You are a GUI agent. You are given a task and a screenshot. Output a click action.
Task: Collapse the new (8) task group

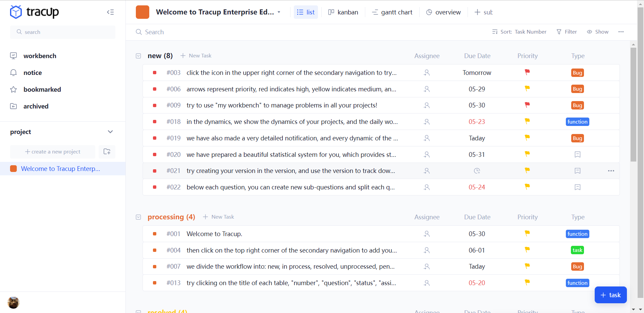pyautogui.click(x=138, y=56)
